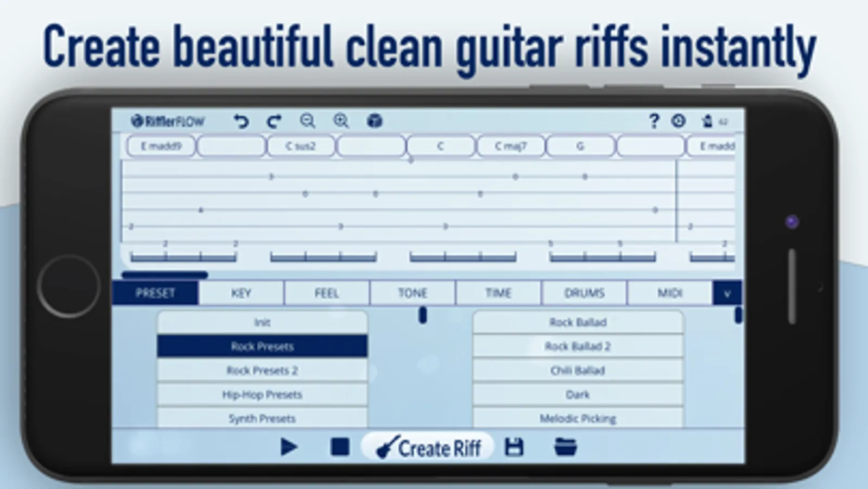Click the empty chord box after G
Viewport: 868px width, 489px height.
(650, 146)
